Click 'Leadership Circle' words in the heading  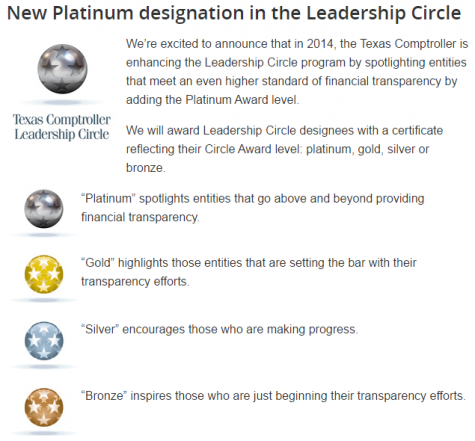coord(384,13)
